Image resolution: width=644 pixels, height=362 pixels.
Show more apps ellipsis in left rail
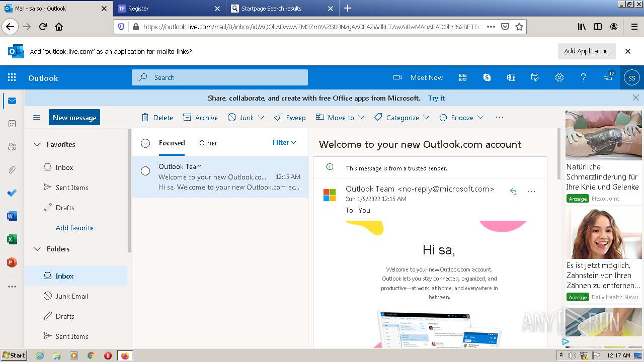(x=12, y=287)
